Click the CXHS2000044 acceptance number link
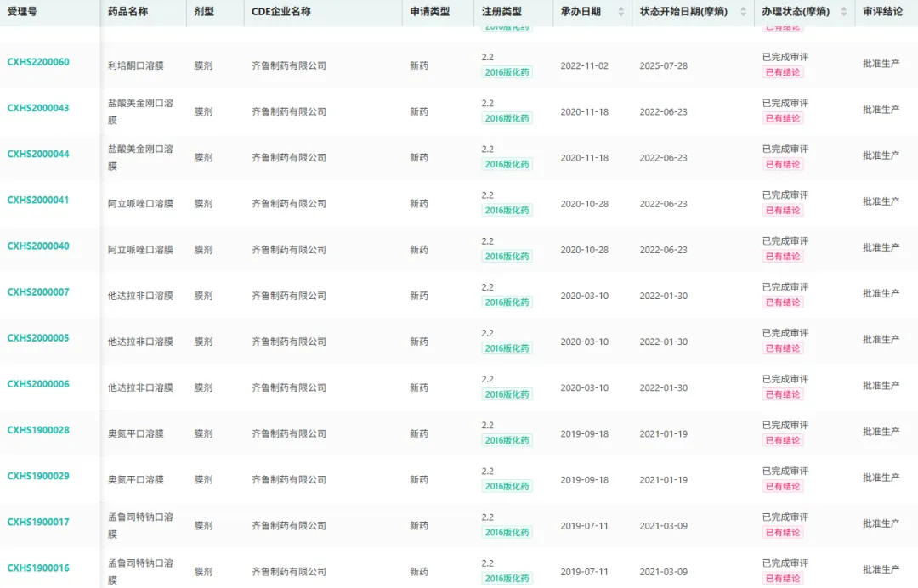Image resolution: width=918 pixels, height=588 pixels. (x=38, y=154)
